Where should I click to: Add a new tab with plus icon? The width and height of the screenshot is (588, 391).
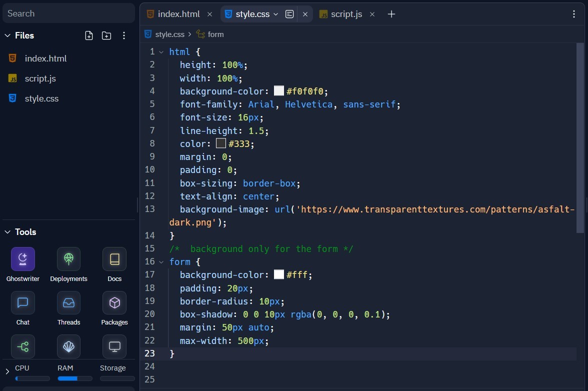pos(391,14)
